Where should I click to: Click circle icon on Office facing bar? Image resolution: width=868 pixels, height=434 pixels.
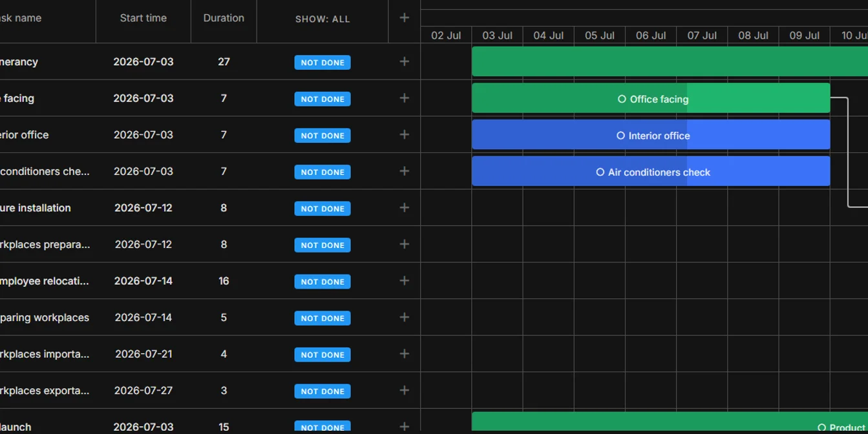(x=622, y=99)
